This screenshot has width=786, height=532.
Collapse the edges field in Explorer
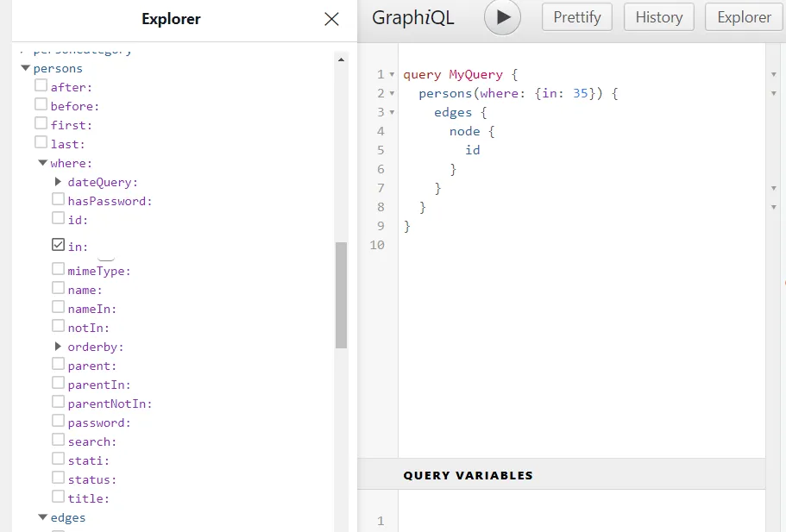pyautogui.click(x=42, y=517)
